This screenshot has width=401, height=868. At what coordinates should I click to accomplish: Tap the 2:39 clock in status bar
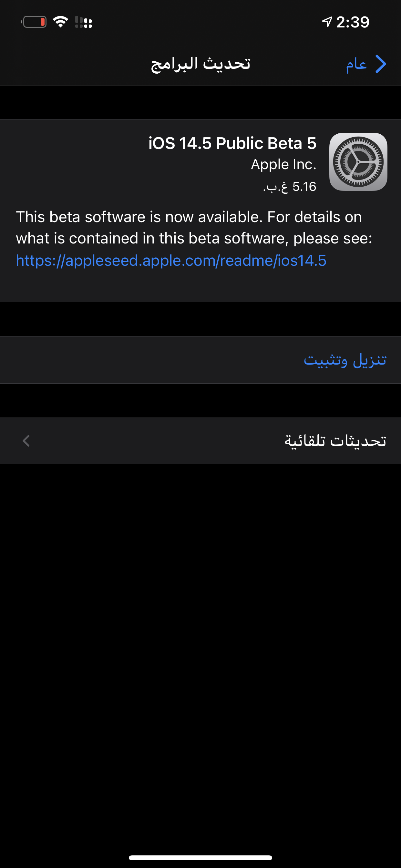[353, 22]
